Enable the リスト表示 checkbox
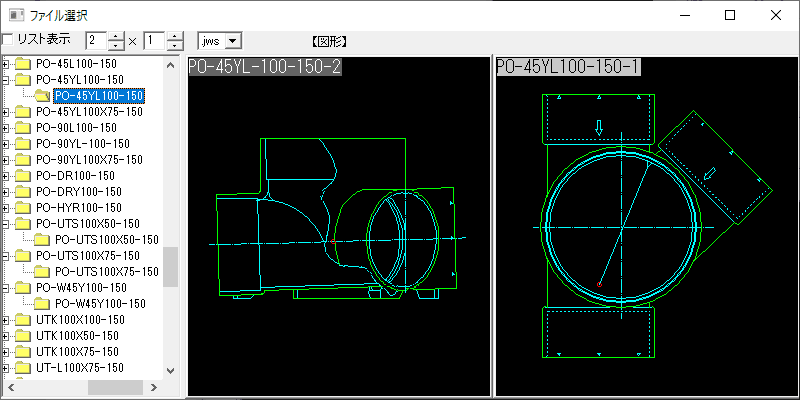The height and width of the screenshot is (400, 800). (8, 40)
